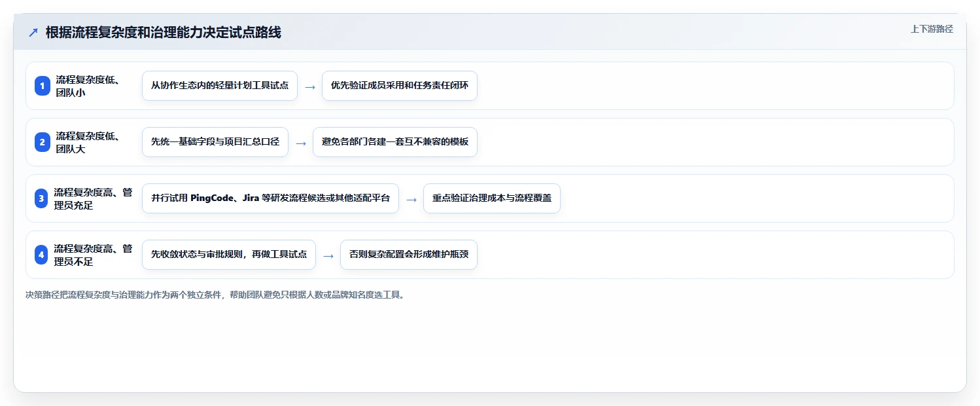Click the number 1 step badge
The height and width of the screenshot is (406, 980).
42,86
